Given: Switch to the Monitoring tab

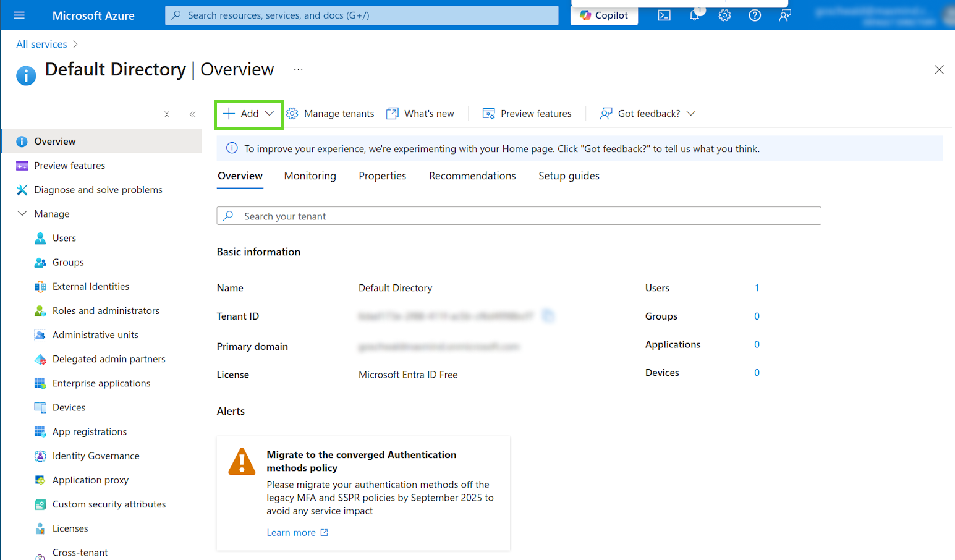Looking at the screenshot, I should tap(310, 176).
